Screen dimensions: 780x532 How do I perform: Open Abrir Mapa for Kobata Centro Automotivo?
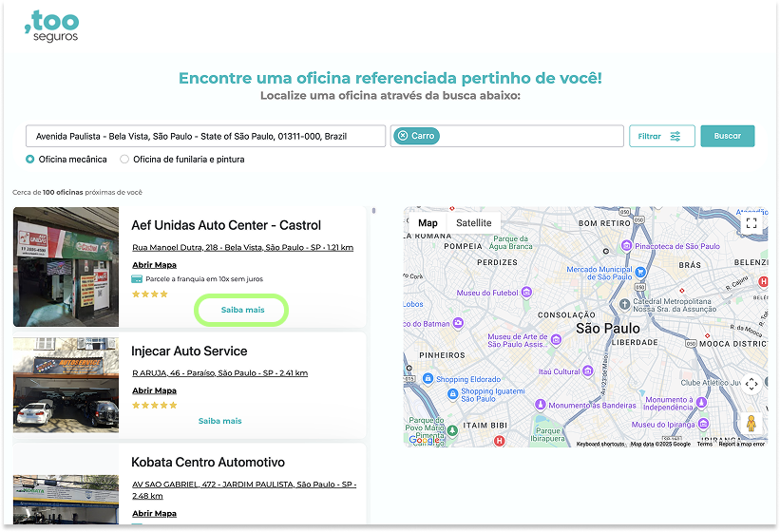click(x=154, y=514)
